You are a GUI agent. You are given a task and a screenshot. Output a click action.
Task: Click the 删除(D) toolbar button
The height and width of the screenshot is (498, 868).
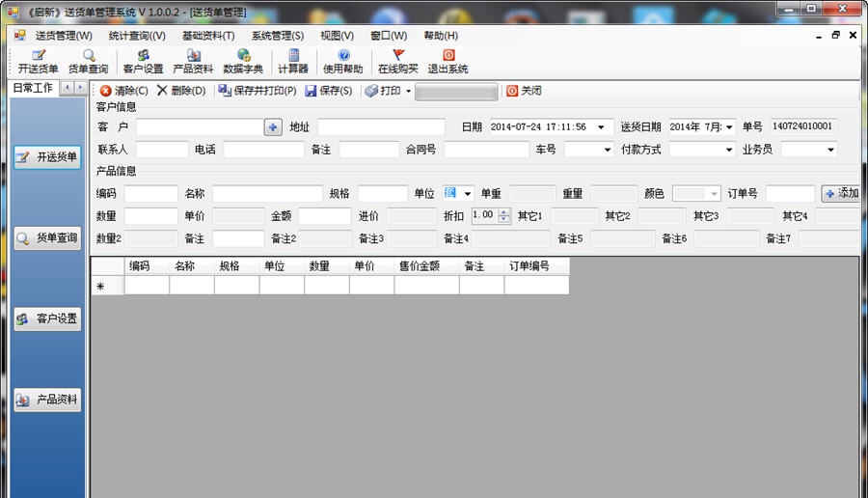point(181,91)
